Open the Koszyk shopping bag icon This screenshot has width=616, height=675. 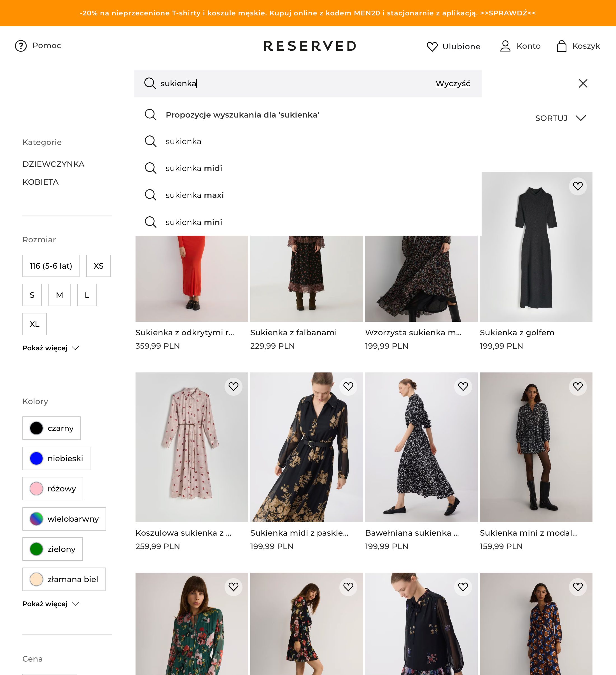(x=561, y=46)
